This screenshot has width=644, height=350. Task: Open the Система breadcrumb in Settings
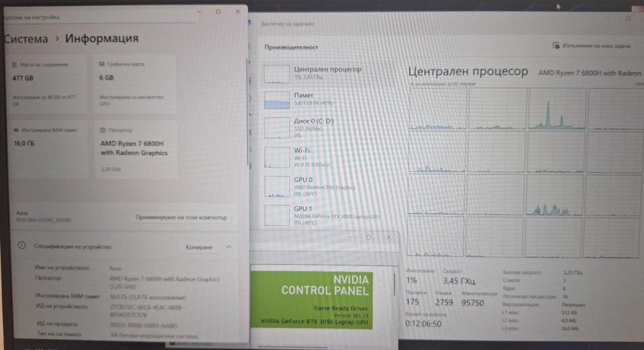26,39
